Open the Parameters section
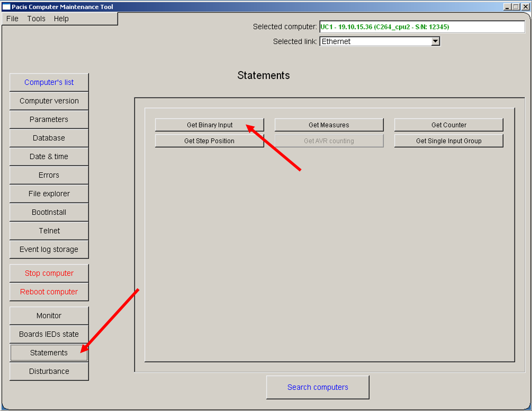 49,119
